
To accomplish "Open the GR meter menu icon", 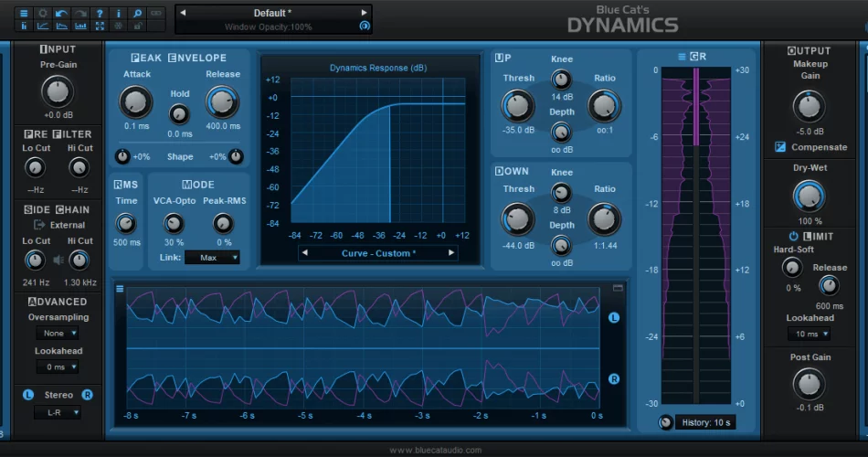I will click(682, 57).
